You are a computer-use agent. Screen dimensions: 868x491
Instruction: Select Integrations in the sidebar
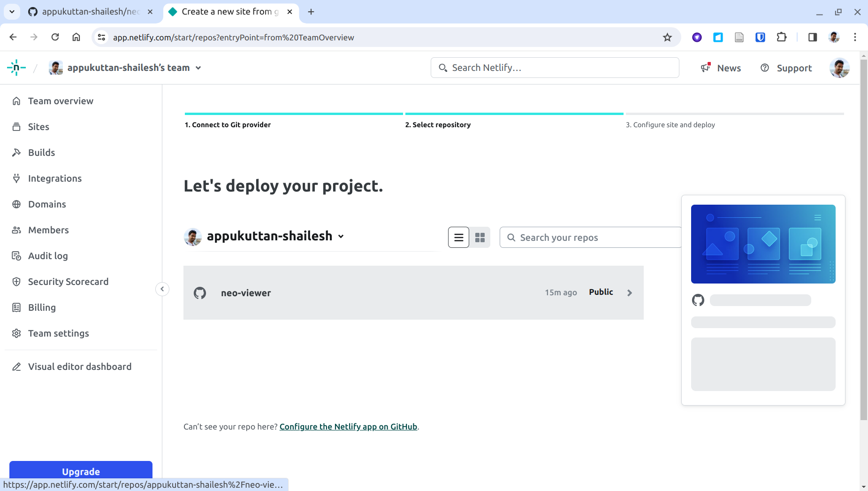(x=54, y=178)
